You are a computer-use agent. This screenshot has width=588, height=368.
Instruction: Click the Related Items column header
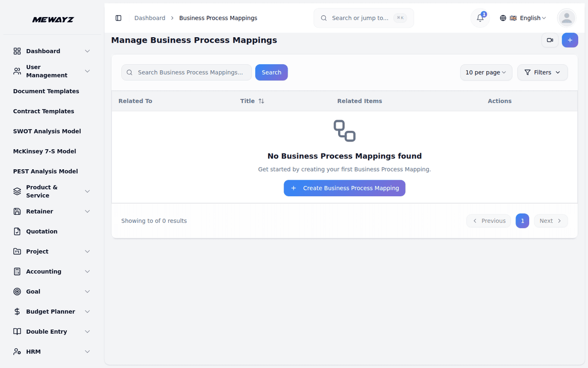coord(360,101)
